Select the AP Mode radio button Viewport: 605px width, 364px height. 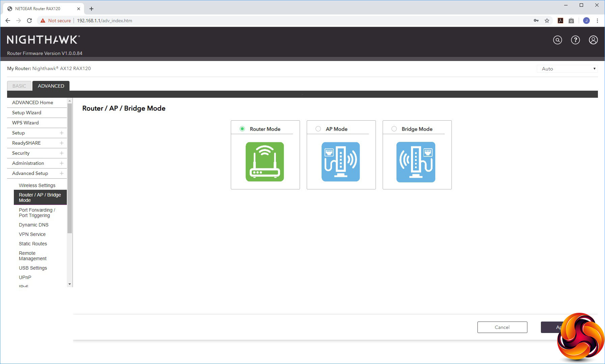tap(318, 129)
